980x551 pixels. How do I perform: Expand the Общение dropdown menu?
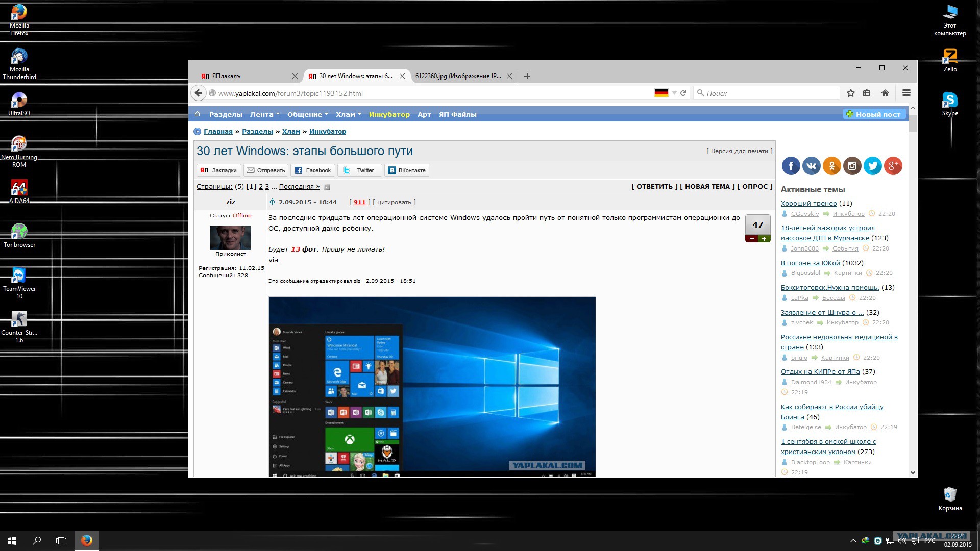click(308, 114)
